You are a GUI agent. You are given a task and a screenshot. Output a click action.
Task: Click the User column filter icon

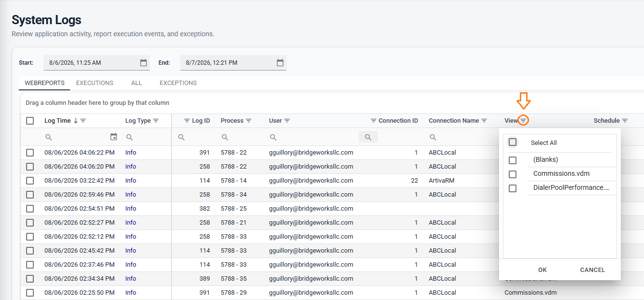click(x=287, y=121)
